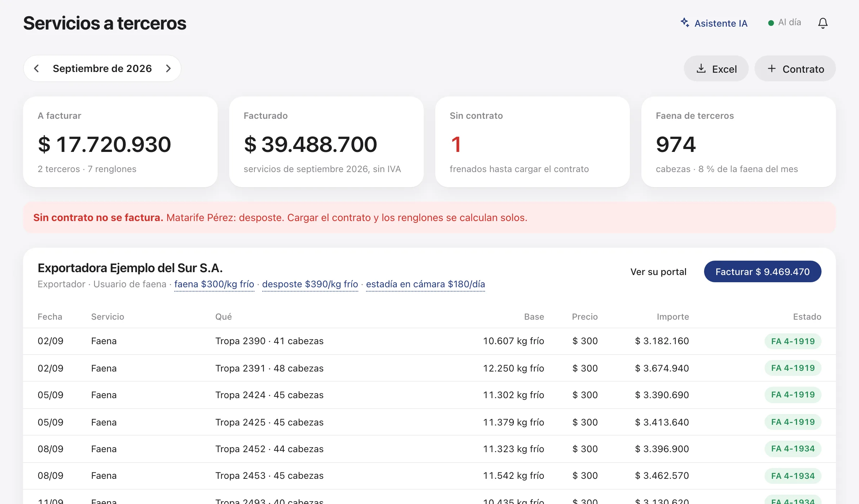Open the Sin contrato card
The width and height of the screenshot is (859, 504).
pos(533,142)
